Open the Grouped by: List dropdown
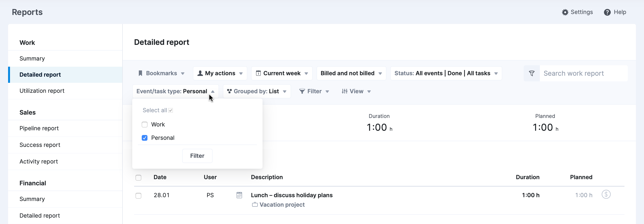644x224 pixels. [257, 91]
